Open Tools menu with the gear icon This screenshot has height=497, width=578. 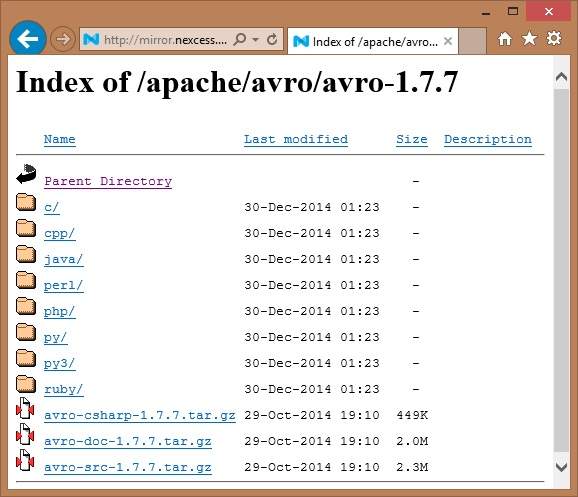pyautogui.click(x=554, y=38)
